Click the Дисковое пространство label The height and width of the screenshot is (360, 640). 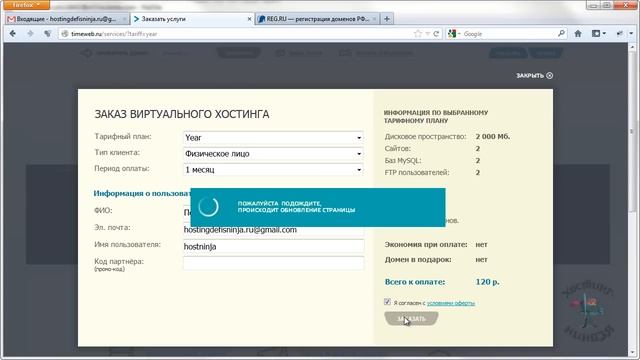tap(425, 137)
